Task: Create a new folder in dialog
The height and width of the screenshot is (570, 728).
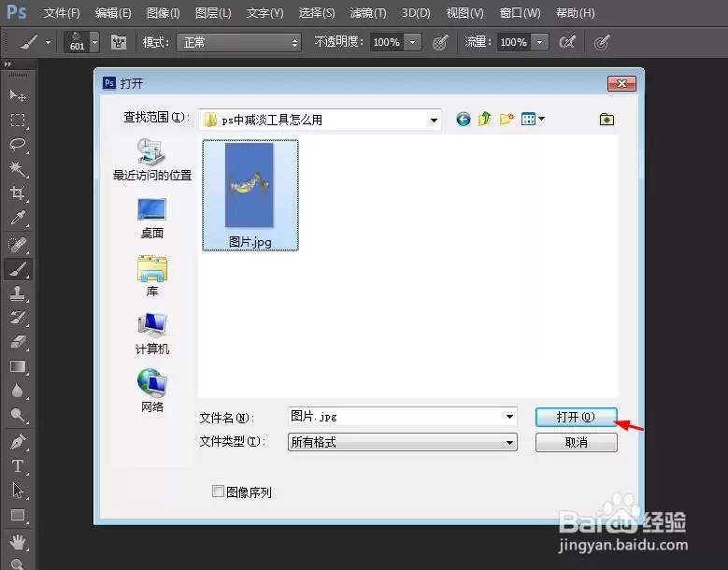Action: [x=507, y=120]
